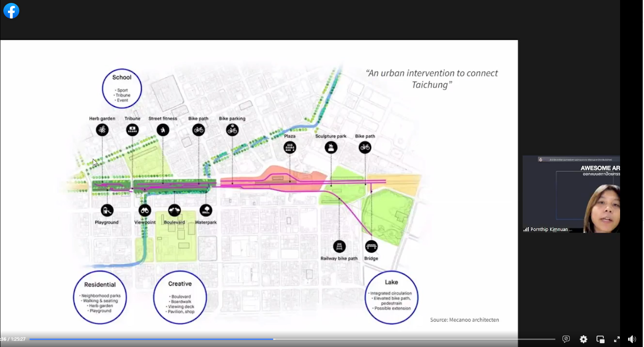Click the Creative circle on slide
Viewport: 644px width, 347px height.
[x=180, y=297]
